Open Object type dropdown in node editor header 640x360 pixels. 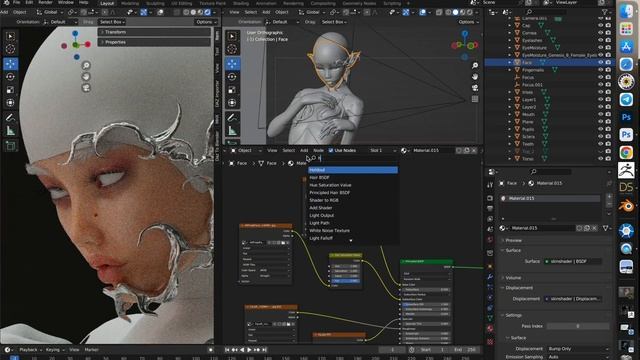[x=246, y=151]
